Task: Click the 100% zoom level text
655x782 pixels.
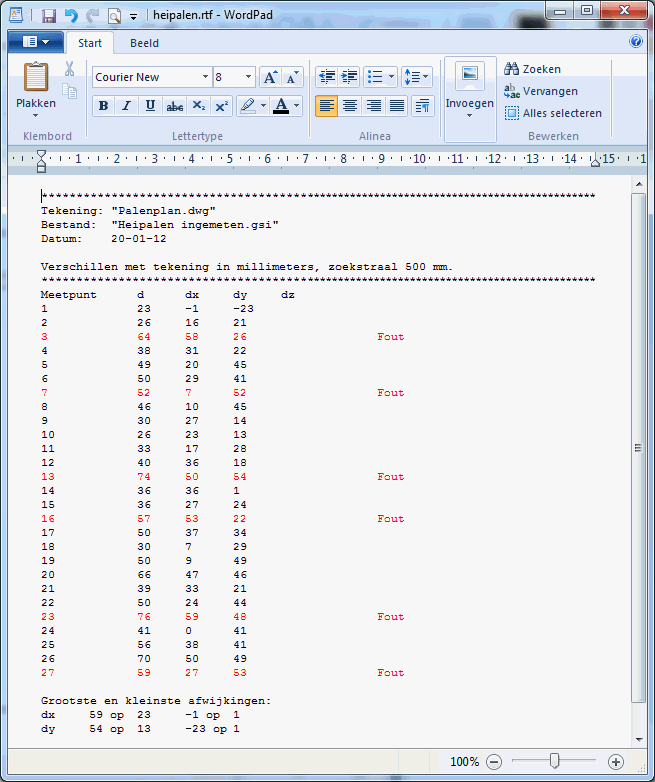Action: [x=464, y=762]
